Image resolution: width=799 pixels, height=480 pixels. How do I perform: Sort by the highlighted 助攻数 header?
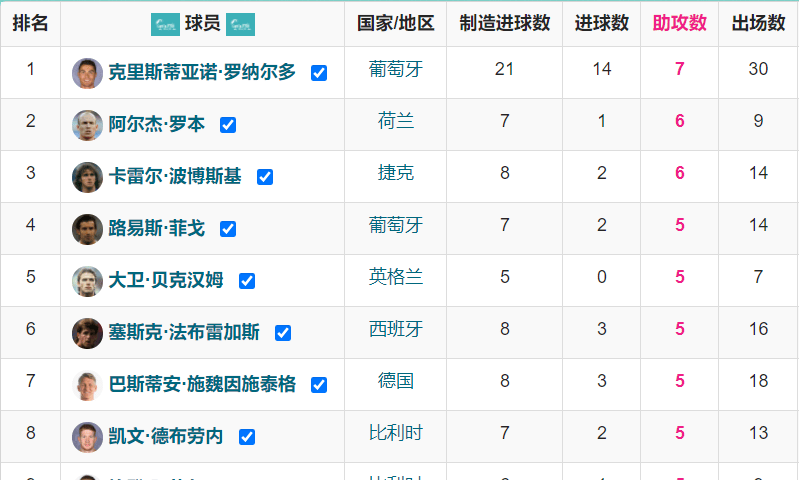[680, 23]
